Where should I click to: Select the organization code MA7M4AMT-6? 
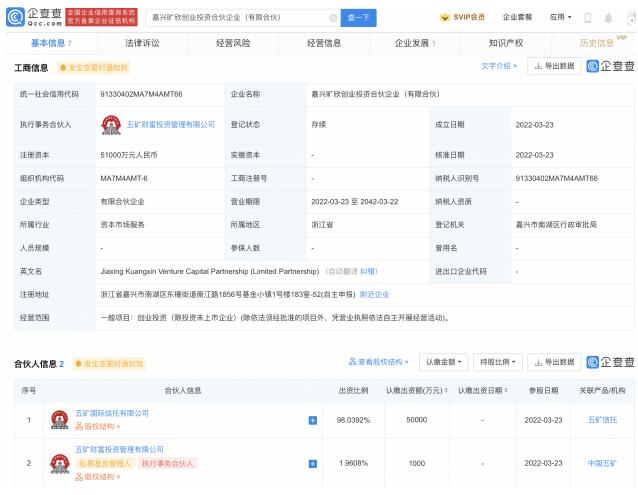[x=124, y=178]
